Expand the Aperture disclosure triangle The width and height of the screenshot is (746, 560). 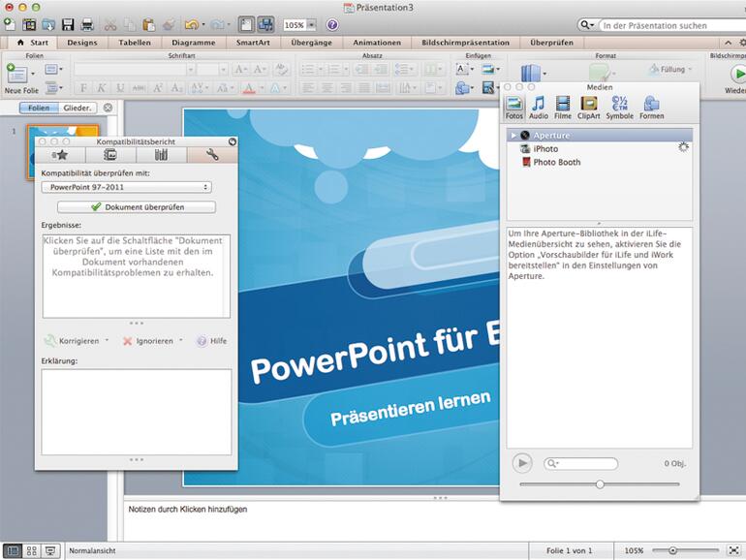[x=513, y=136]
